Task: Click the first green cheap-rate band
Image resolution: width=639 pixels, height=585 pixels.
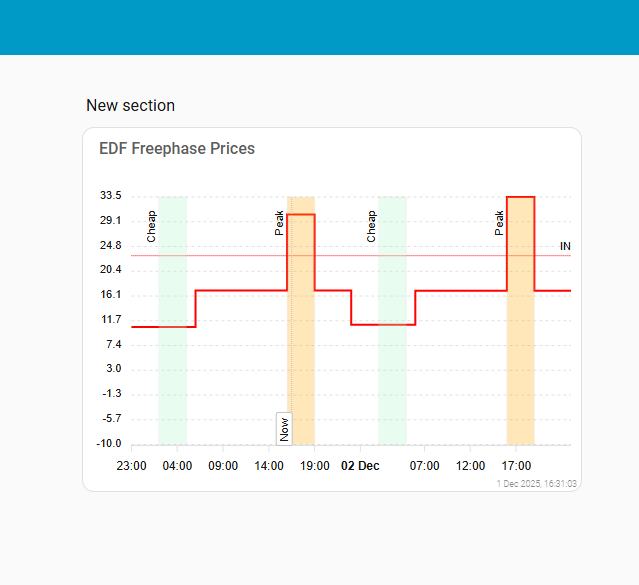Action: click(x=173, y=380)
